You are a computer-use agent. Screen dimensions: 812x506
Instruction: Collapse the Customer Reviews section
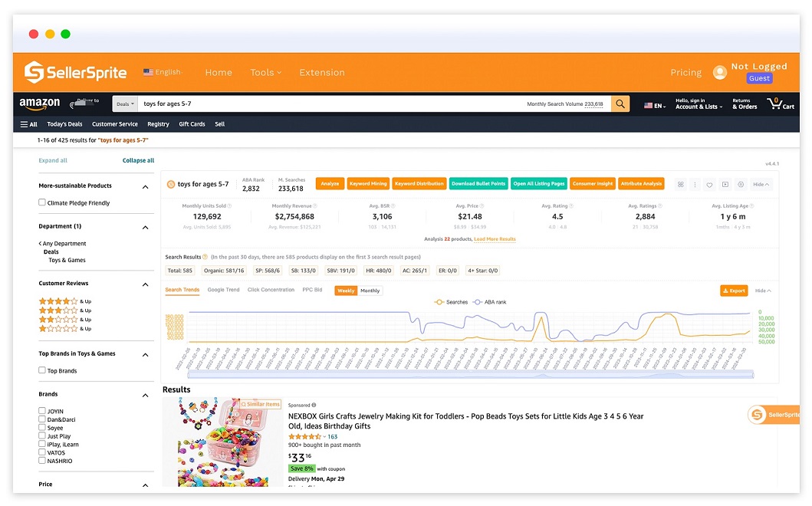(146, 284)
